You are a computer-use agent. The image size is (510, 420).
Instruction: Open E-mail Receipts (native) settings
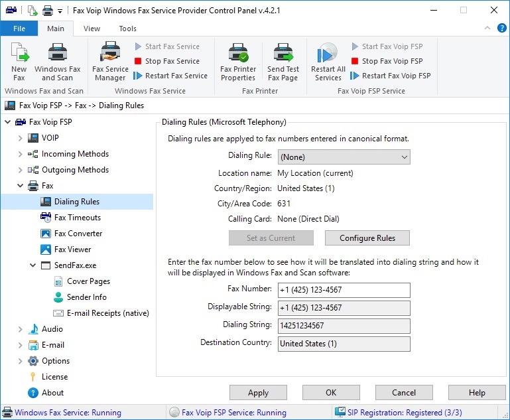point(101,313)
